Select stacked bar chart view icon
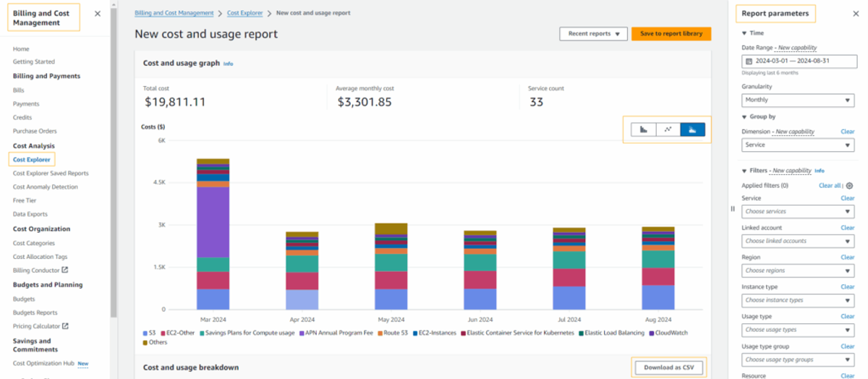 point(693,129)
